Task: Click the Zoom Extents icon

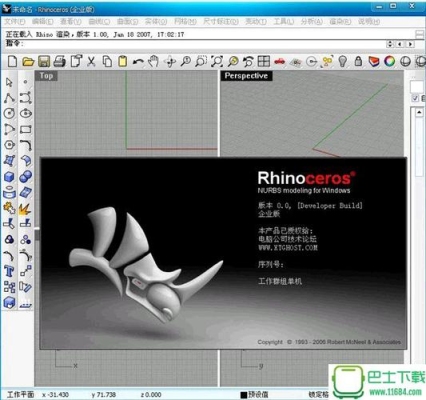Action: click(x=217, y=61)
